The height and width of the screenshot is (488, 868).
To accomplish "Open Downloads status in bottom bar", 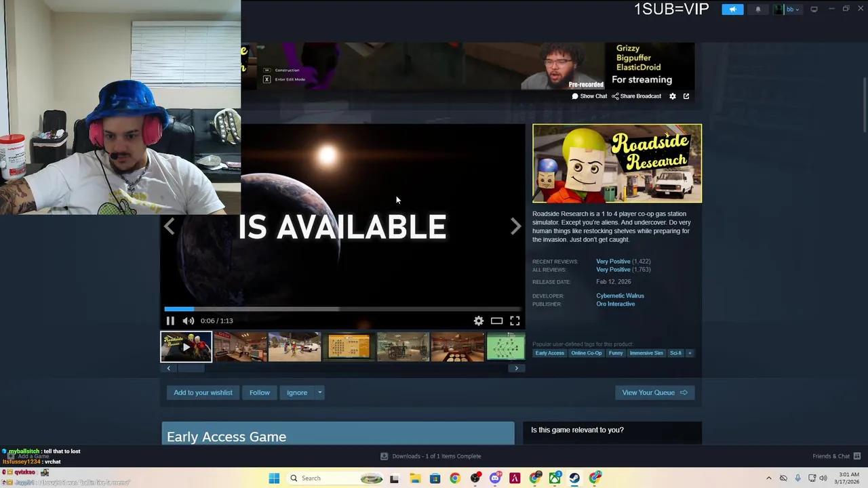I will click(x=431, y=456).
